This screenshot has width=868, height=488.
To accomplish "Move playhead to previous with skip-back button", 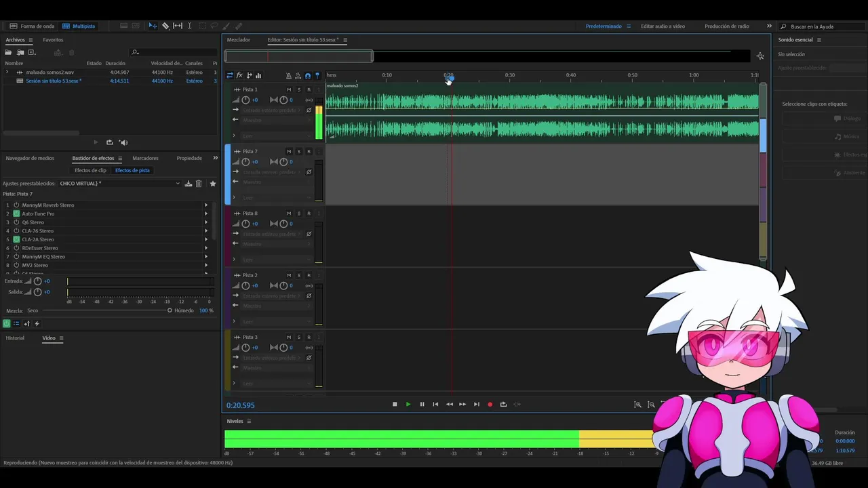I will tap(435, 405).
